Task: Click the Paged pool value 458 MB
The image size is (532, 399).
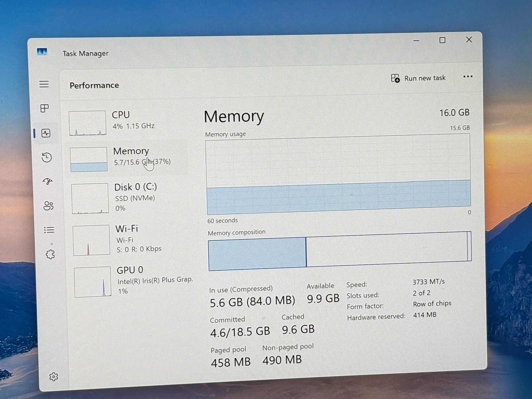Action: pos(230,362)
